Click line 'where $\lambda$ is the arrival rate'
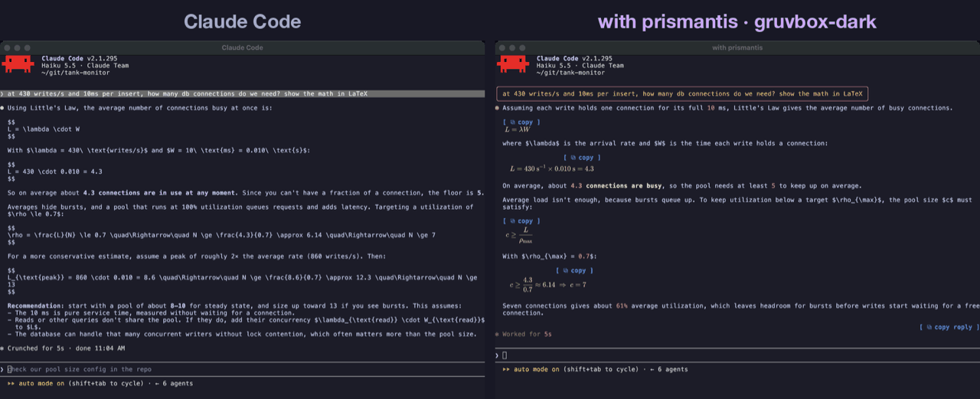980x399 pixels. tap(665, 143)
